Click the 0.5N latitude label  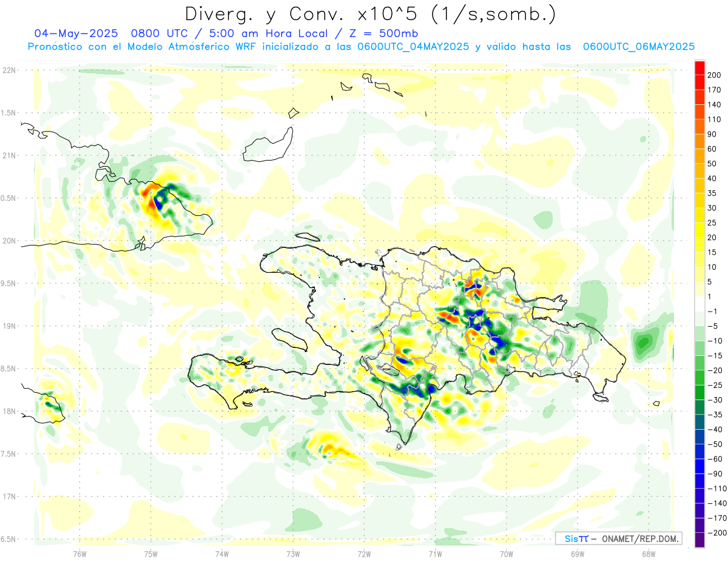point(9,198)
